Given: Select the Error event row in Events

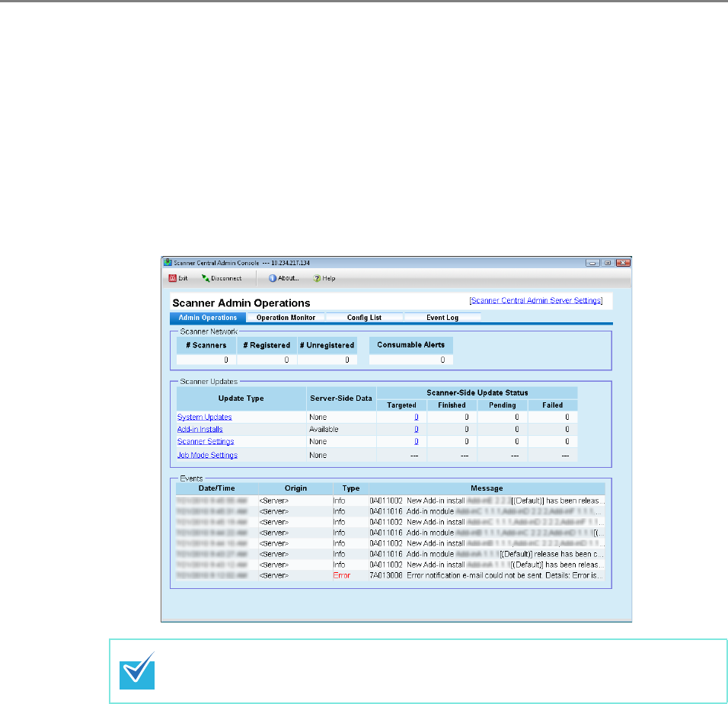Looking at the screenshot, I should [x=390, y=575].
